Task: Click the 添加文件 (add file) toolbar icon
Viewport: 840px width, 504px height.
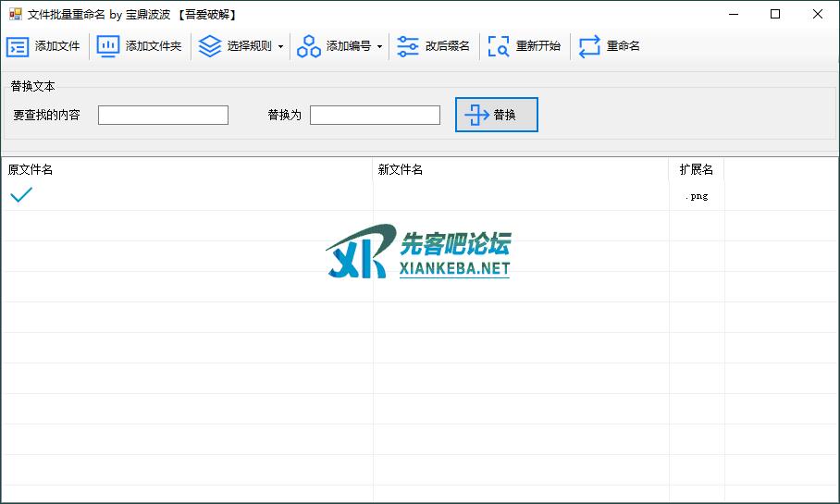Action: 18,46
